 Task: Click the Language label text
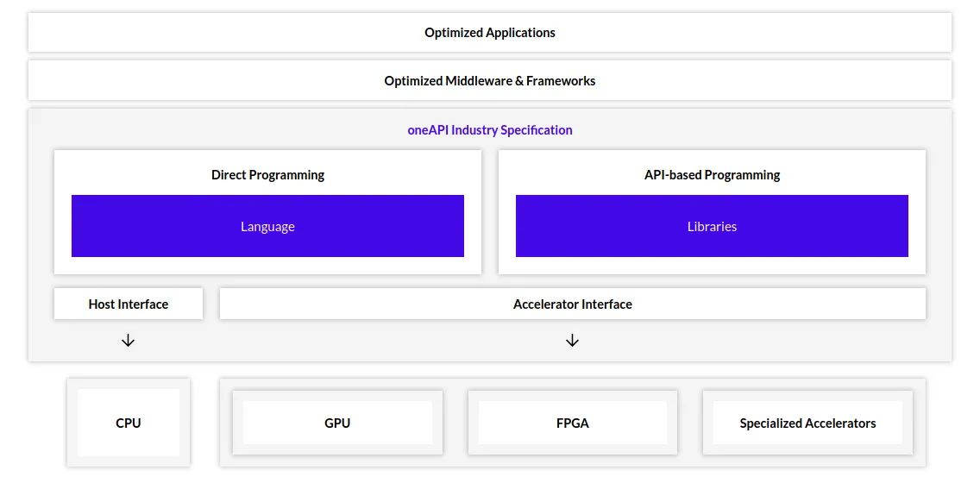tap(267, 226)
